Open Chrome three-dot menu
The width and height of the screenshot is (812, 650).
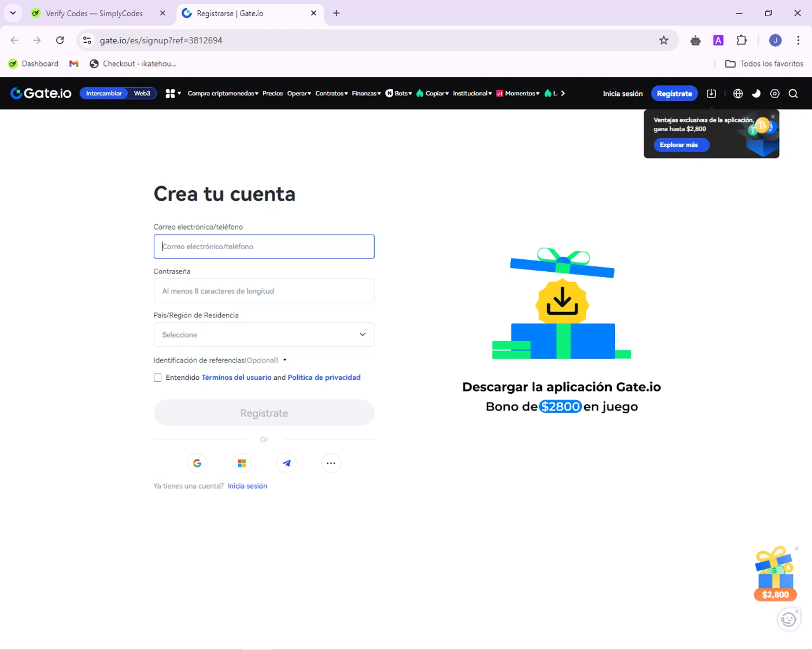pyautogui.click(x=798, y=40)
